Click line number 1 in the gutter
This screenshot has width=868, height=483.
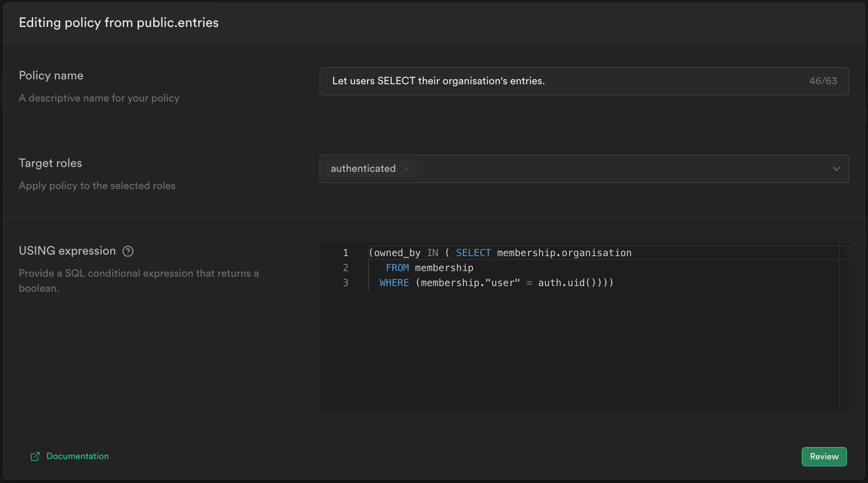click(345, 252)
